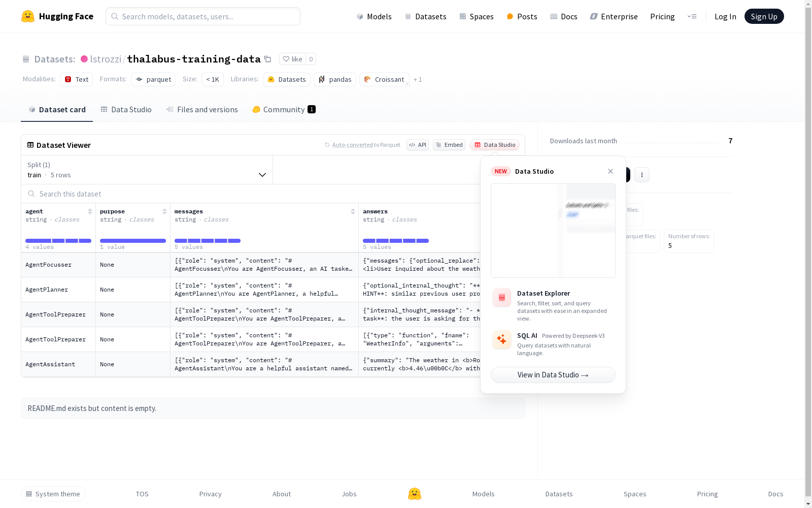Focus the main search models field
This screenshot has width=812, height=508.
pyautogui.click(x=203, y=16)
